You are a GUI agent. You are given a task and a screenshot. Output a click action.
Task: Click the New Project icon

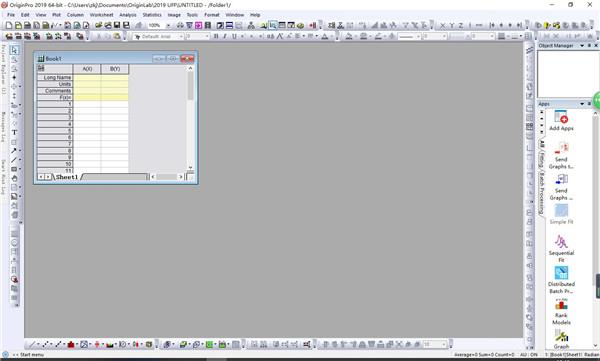coord(9,25)
